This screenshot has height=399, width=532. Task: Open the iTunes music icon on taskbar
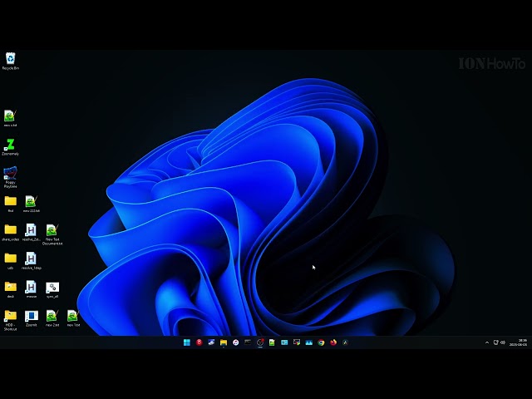coord(235,342)
